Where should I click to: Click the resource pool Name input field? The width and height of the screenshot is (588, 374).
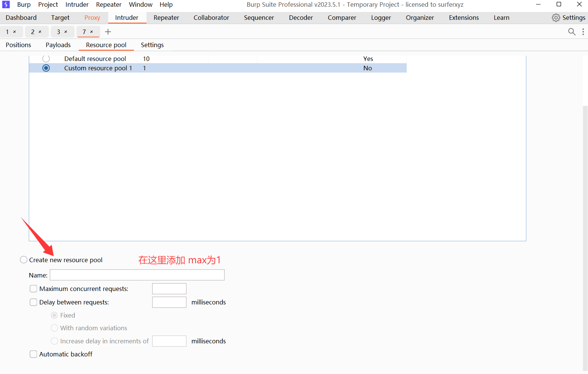click(x=137, y=275)
